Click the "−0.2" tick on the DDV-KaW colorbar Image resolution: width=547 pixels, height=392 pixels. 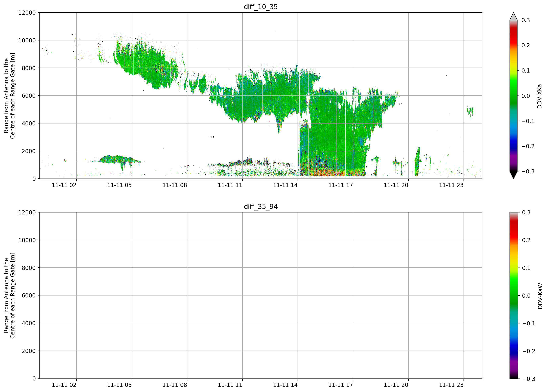click(x=529, y=351)
